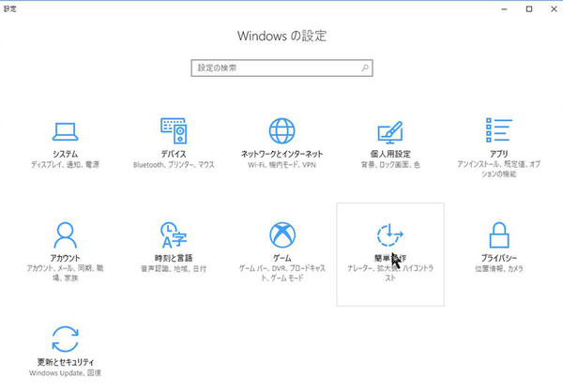Open the アカウント person icon
The height and width of the screenshot is (392, 563).
65,235
